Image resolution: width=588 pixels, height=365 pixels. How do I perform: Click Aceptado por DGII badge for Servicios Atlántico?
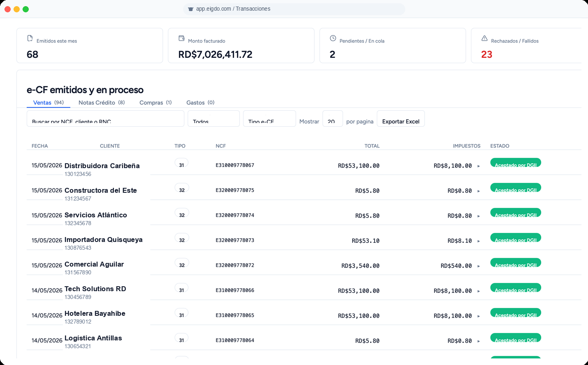click(x=516, y=212)
